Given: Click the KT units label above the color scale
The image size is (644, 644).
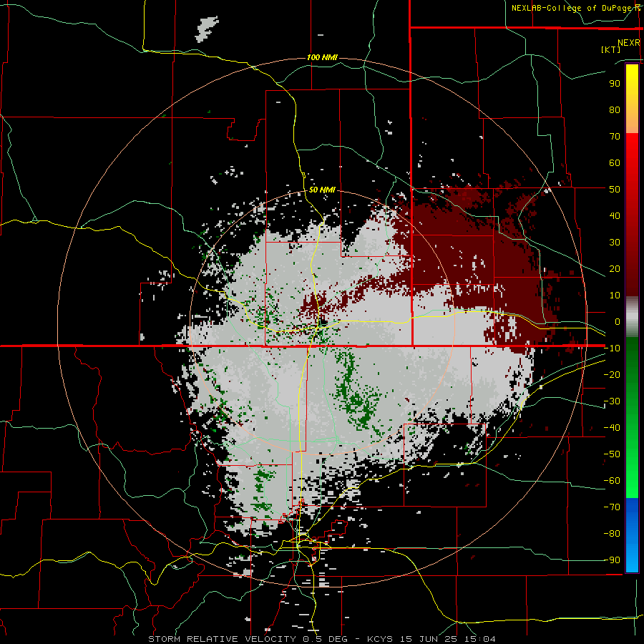Looking at the screenshot, I should (x=610, y=49).
